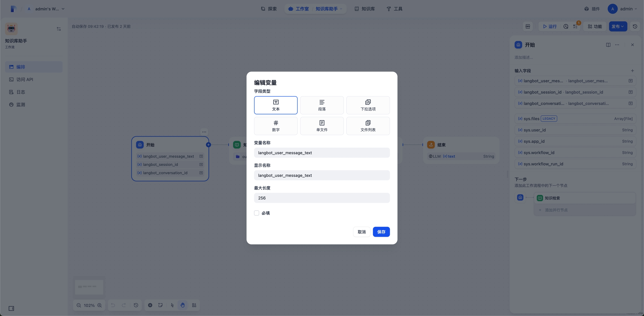644x316 pixels.
Task: Choose the 单文件 single file type
Action: click(322, 126)
